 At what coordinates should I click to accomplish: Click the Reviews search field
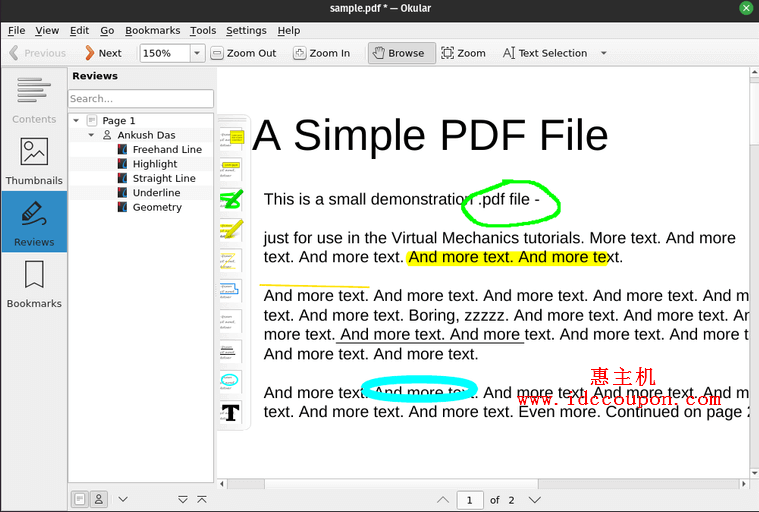click(140, 99)
